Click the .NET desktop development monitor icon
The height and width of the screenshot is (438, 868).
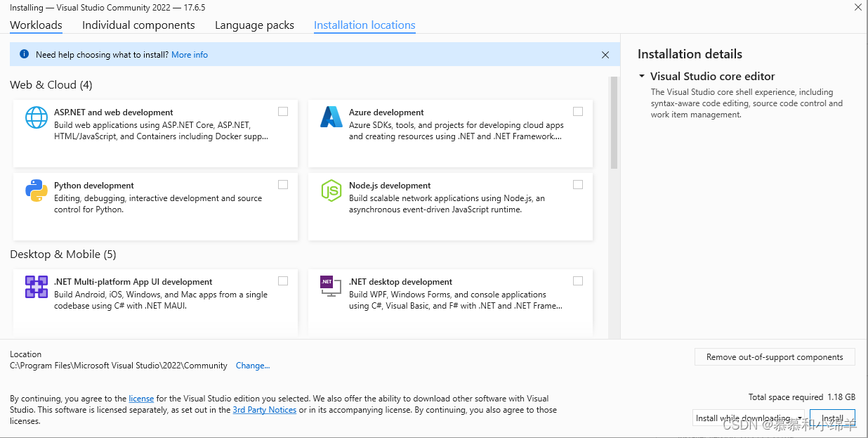tap(331, 287)
